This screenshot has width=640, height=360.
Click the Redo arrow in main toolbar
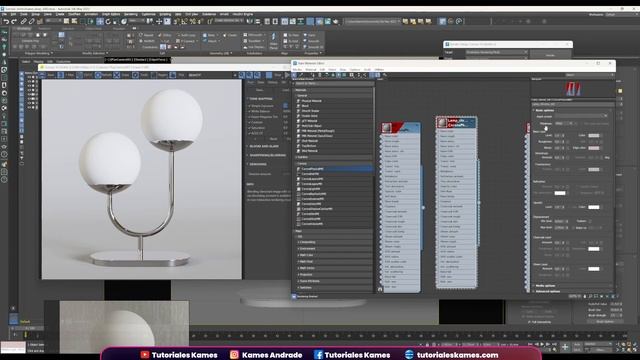pyautogui.click(x=14, y=21)
